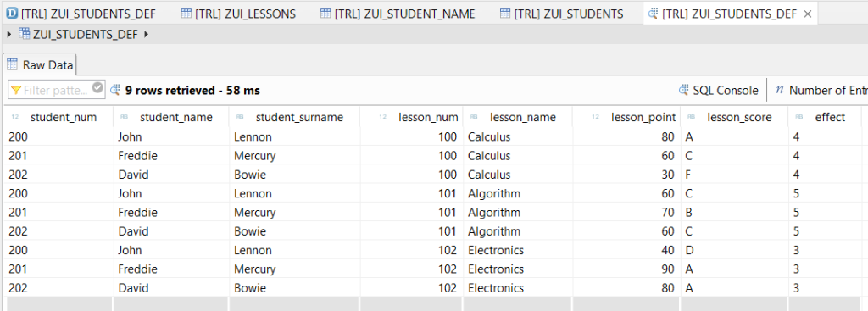Open the SQL Console

[x=719, y=90]
